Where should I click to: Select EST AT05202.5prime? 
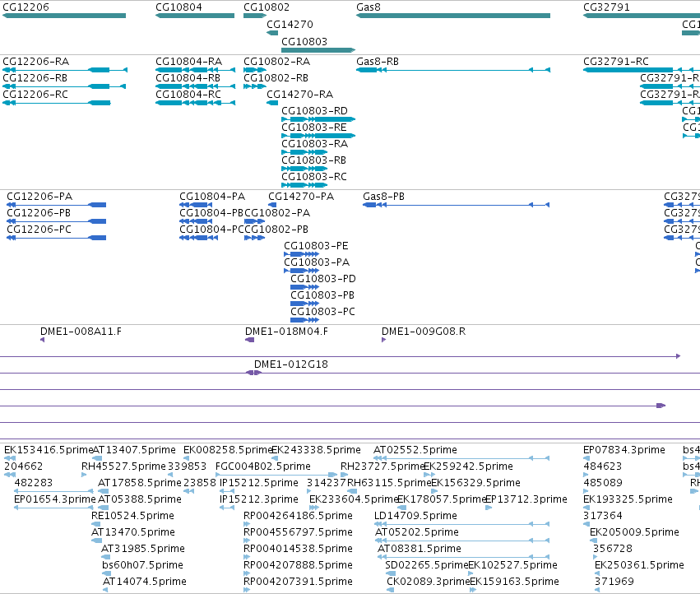[x=462, y=541]
